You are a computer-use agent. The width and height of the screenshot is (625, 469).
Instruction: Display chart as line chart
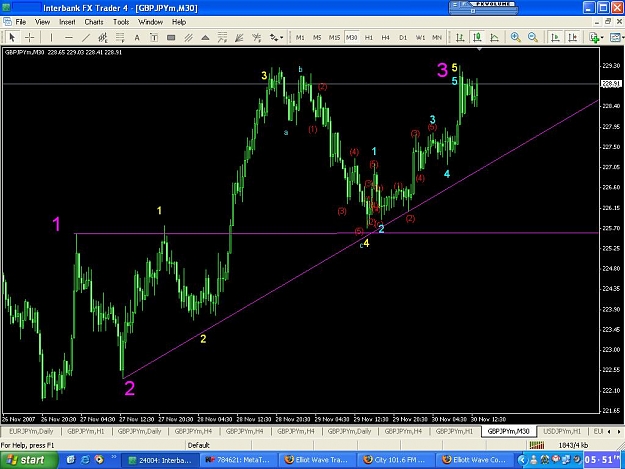pyautogui.click(x=494, y=37)
